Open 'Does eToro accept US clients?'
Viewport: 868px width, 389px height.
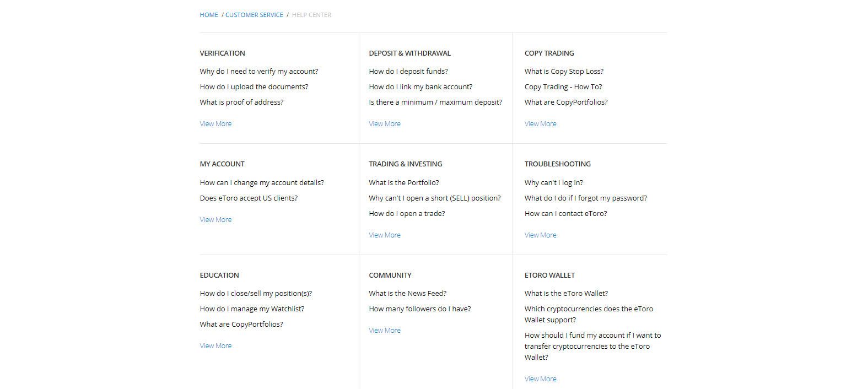(249, 198)
